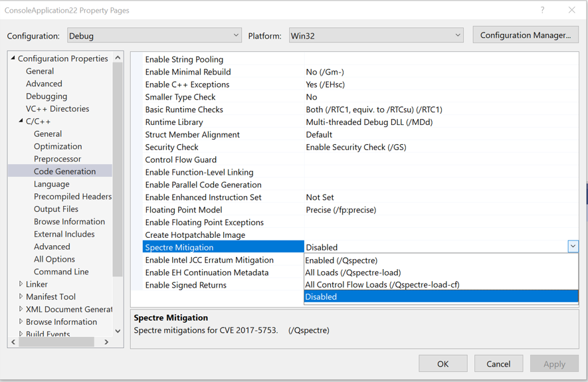This screenshot has width=588, height=382.
Task: Expand the Manifest Tool tree node
Action: click(x=21, y=297)
